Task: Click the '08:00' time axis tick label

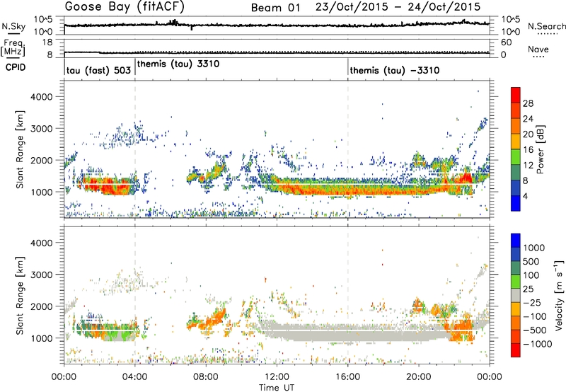Action: click(206, 377)
